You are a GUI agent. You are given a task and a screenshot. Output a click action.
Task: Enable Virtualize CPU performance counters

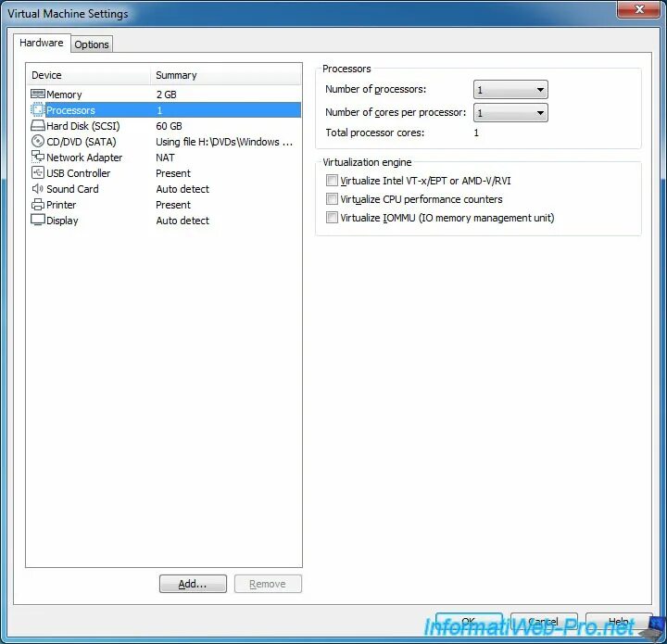click(x=332, y=198)
